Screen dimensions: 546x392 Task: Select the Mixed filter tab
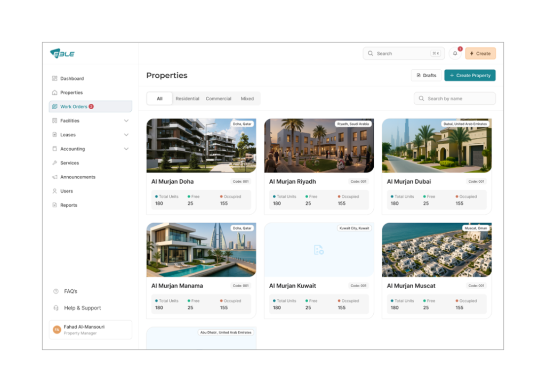[x=247, y=99]
